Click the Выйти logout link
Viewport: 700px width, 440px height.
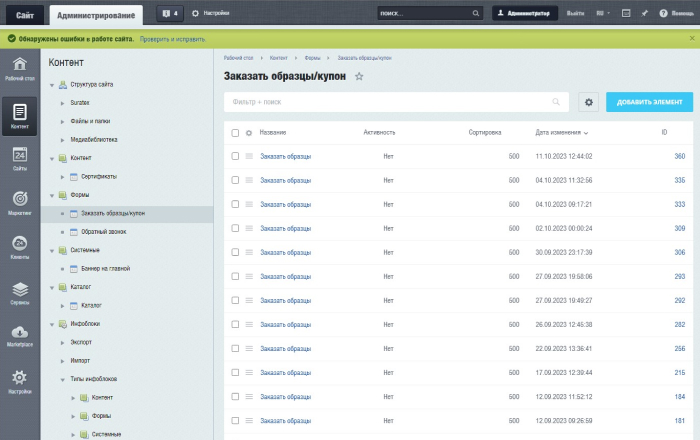pyautogui.click(x=575, y=13)
